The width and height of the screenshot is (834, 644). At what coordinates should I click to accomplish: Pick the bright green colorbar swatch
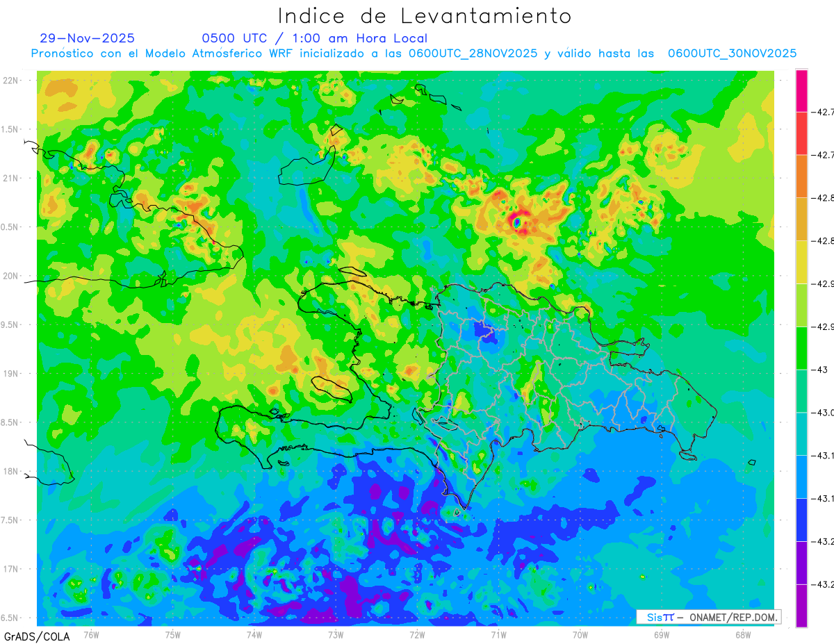(801, 348)
